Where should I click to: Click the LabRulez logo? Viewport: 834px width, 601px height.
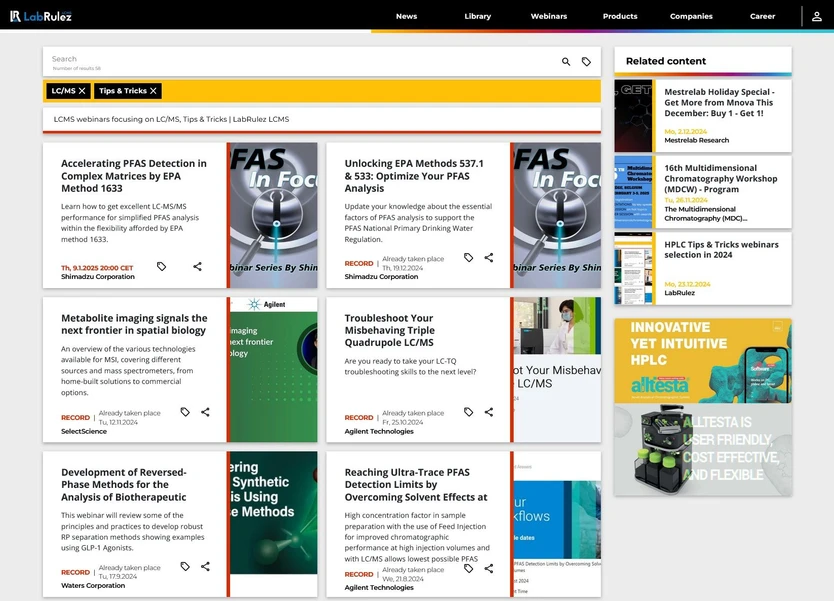(x=40, y=16)
